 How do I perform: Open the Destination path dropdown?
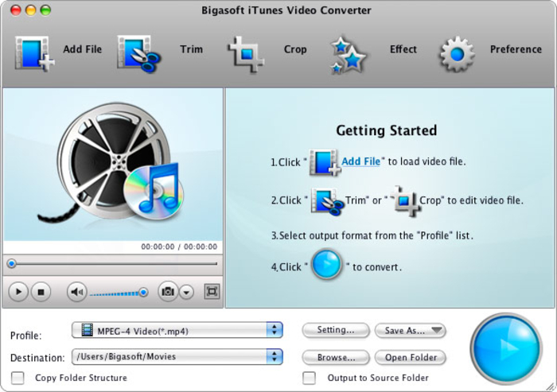pos(275,357)
